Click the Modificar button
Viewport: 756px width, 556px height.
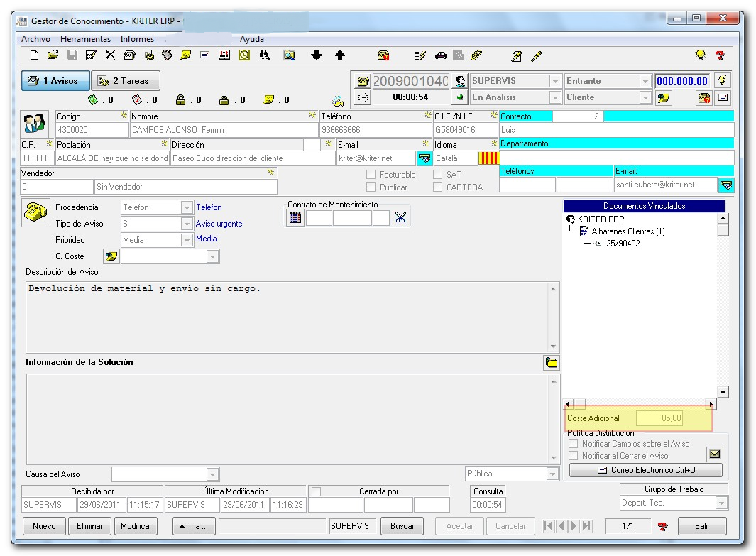(x=136, y=526)
